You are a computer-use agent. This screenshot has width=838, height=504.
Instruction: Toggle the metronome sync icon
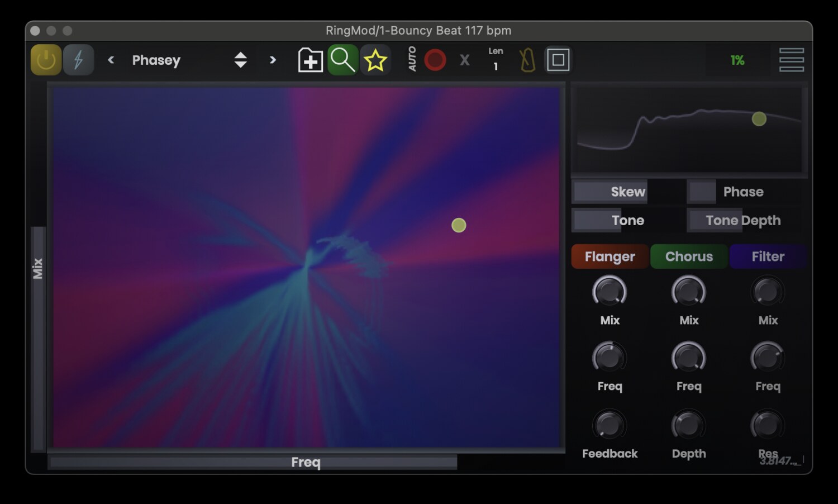pos(527,60)
